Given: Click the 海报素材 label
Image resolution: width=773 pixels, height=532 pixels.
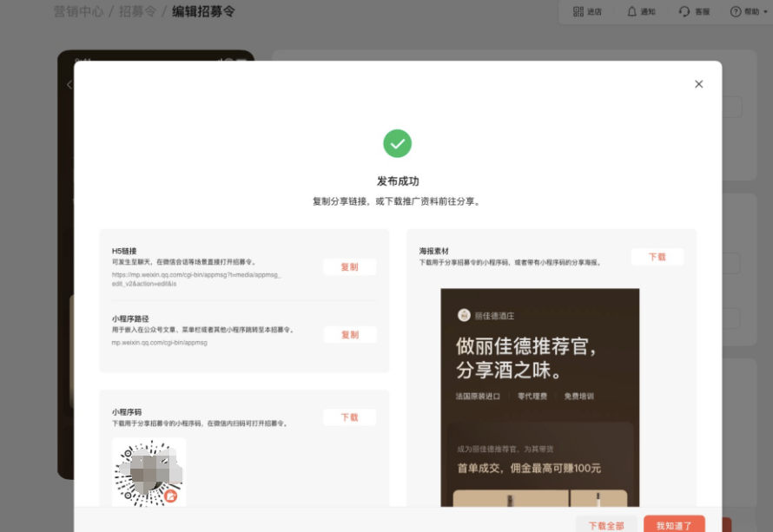Looking at the screenshot, I should pos(433,251).
